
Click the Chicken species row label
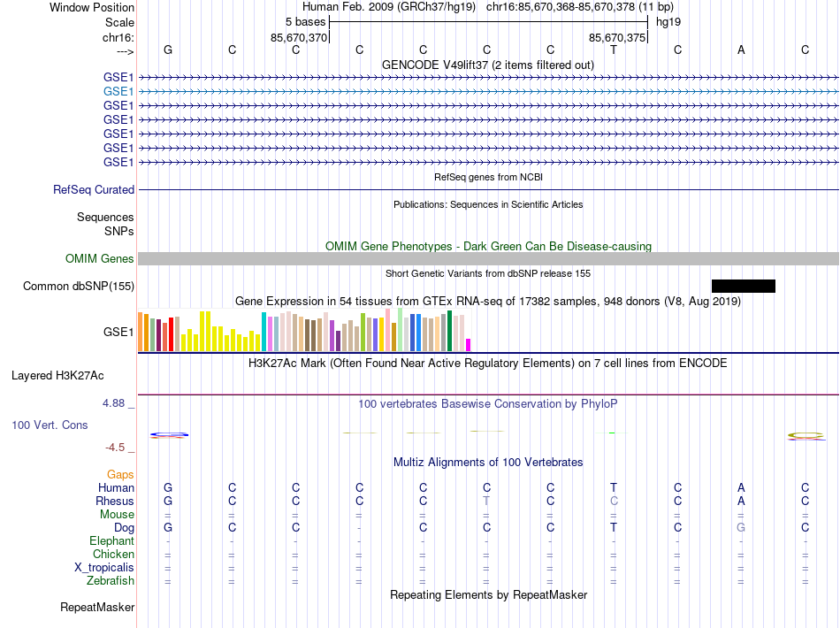tap(113, 554)
